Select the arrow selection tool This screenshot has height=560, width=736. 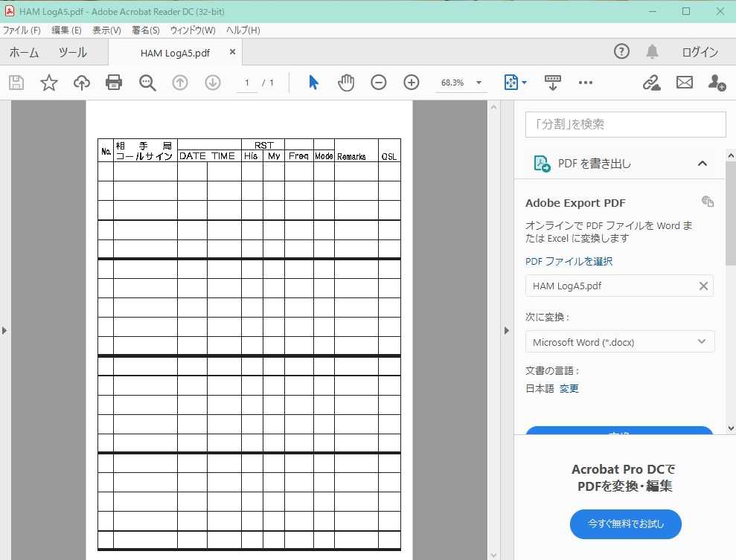click(x=313, y=83)
